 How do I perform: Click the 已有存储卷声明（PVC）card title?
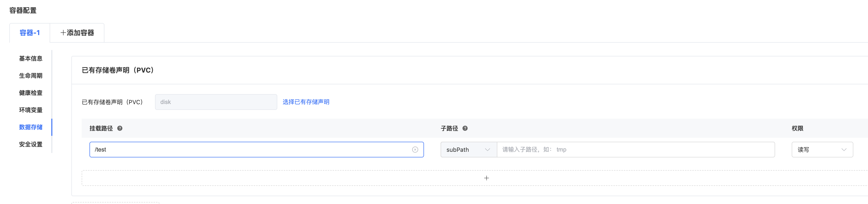118,70
